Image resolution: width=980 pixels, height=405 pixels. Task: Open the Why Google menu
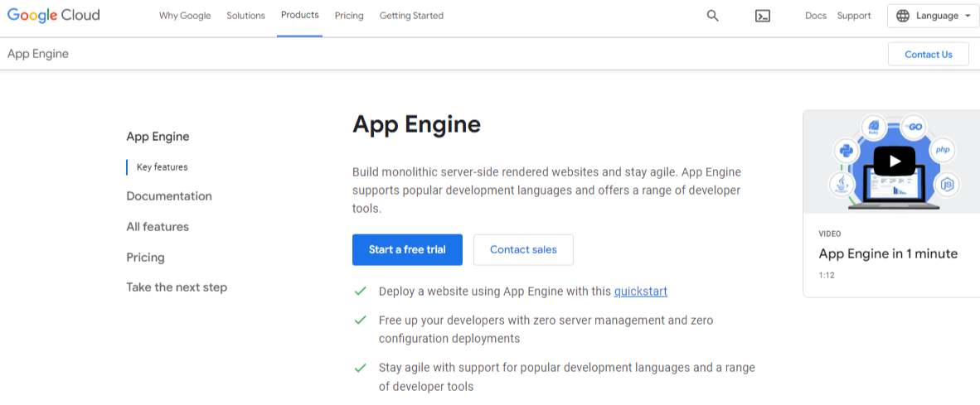(x=185, y=17)
